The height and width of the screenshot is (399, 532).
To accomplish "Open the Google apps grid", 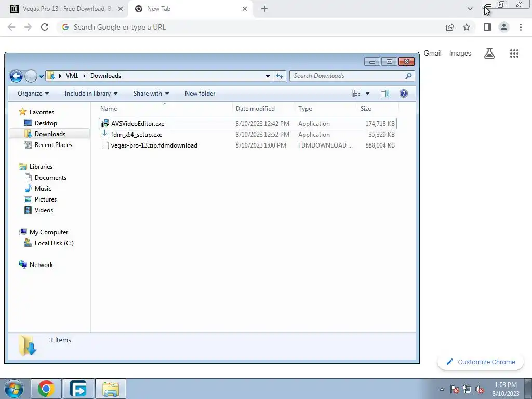I will [x=514, y=54].
